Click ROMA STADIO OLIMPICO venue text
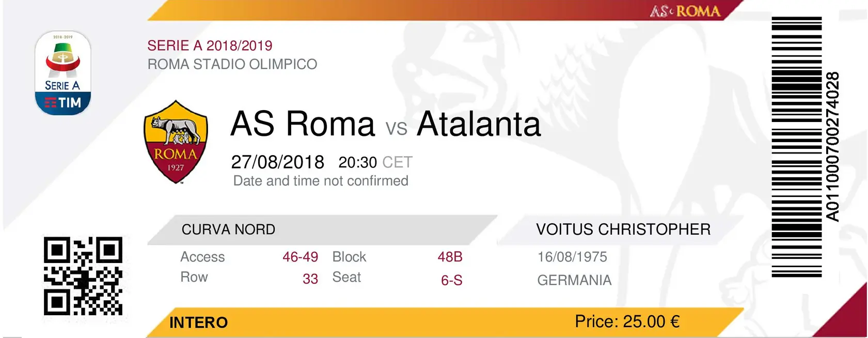 point(232,64)
